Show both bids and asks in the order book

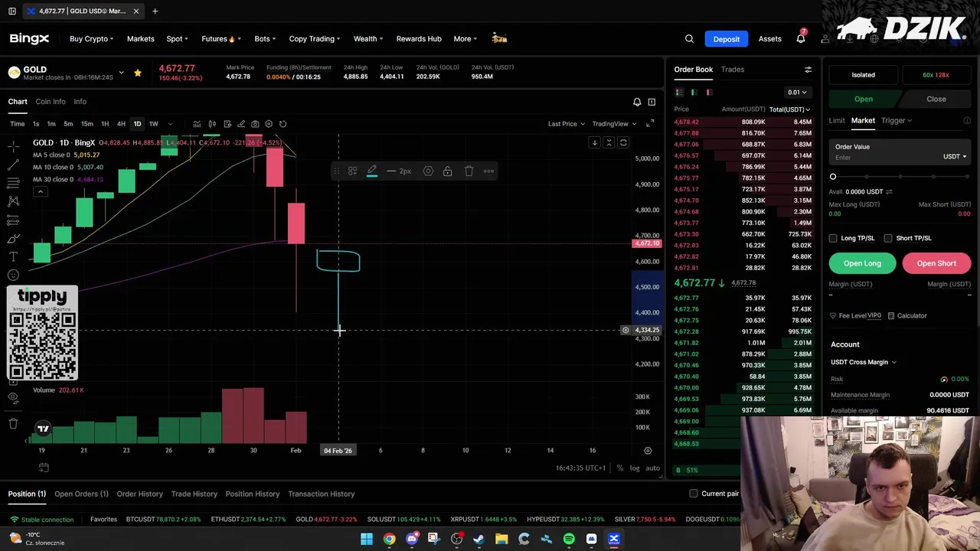(x=679, y=93)
